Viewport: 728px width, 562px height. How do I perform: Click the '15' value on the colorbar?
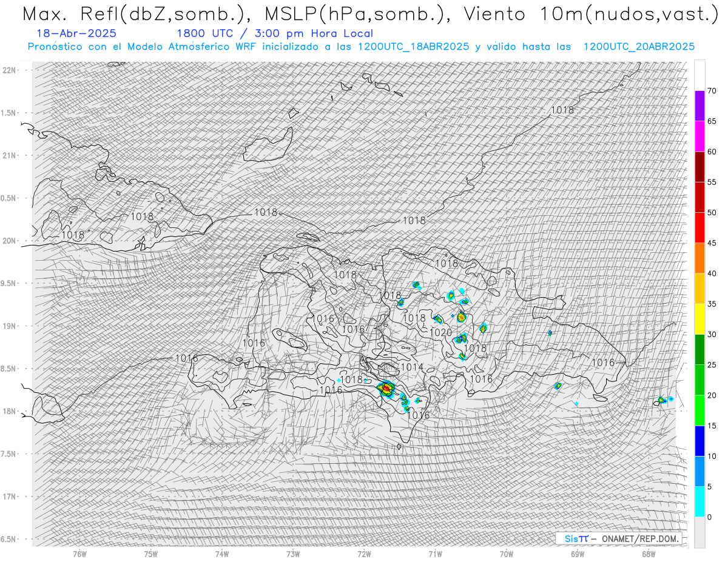pos(712,426)
